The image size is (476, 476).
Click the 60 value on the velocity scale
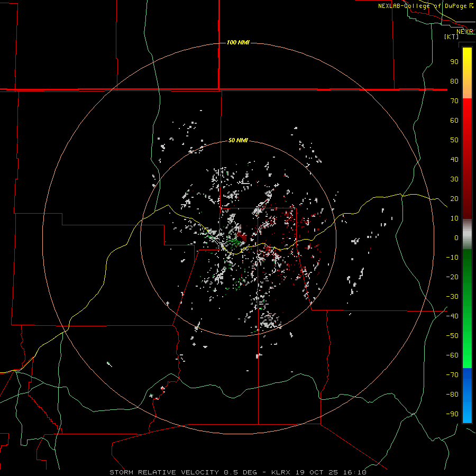point(454,120)
